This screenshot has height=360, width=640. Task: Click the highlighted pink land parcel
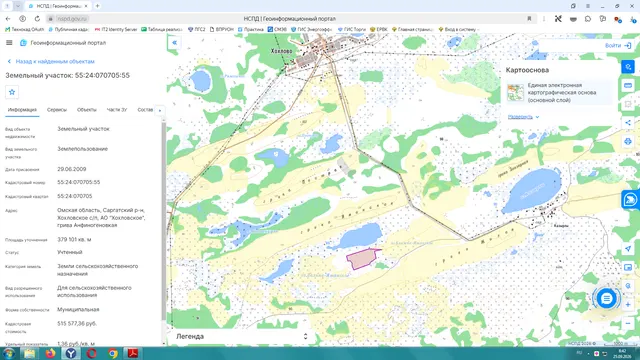click(361, 259)
